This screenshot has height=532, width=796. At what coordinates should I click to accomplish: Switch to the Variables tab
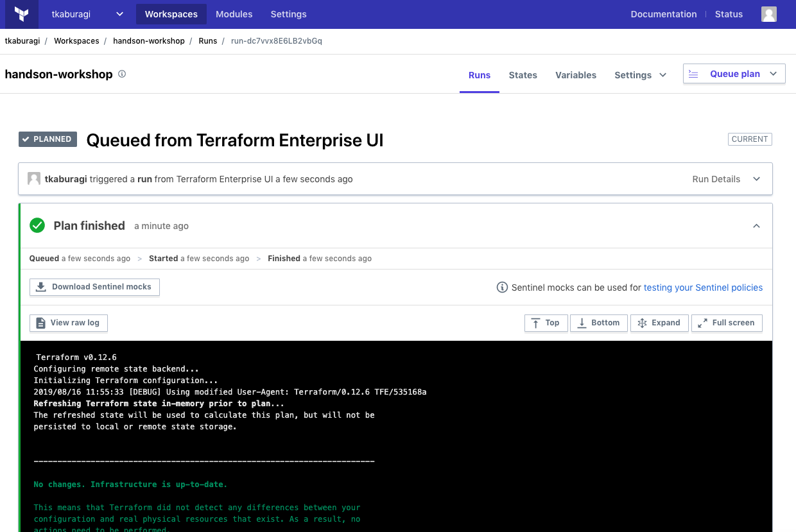click(575, 75)
